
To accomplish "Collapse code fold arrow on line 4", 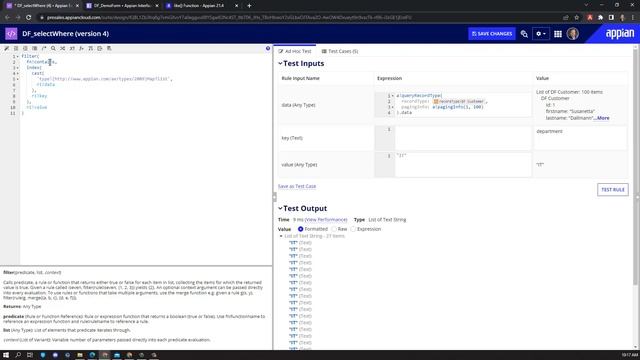I will tap(18, 73).
